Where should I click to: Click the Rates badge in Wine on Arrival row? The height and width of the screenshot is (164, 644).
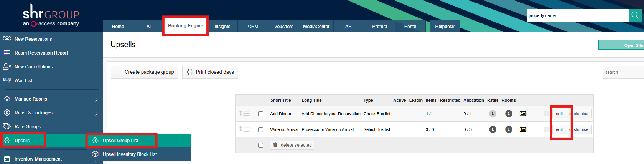[492, 129]
